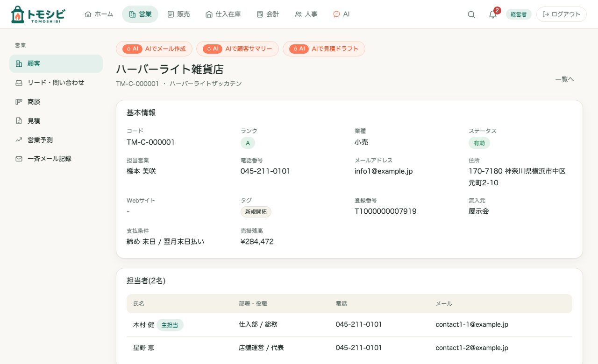Click the email info1@example.jp
Screen dimensions: 598x364
pyautogui.click(x=384, y=171)
